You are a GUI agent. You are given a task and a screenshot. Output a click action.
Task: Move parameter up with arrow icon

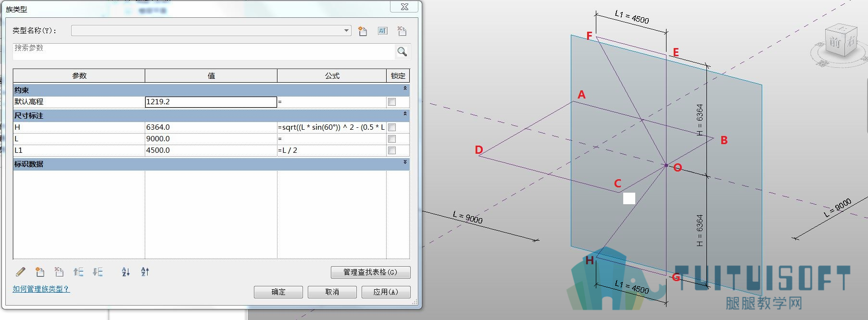[78, 272]
